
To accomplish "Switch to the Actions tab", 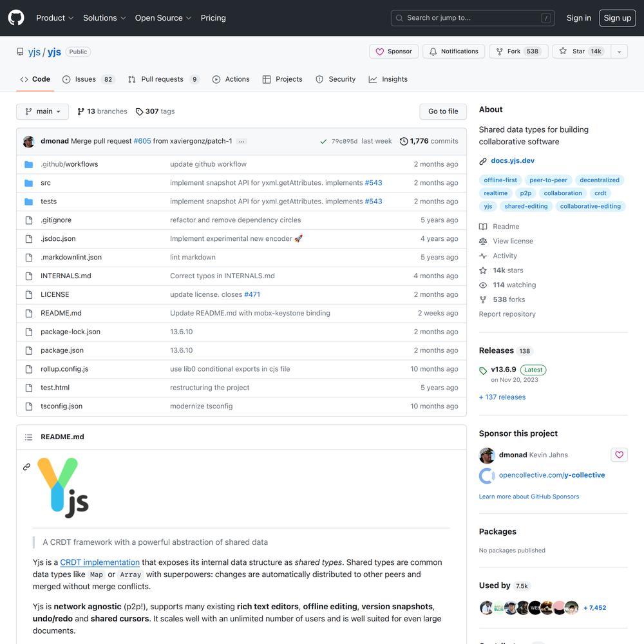I will click(231, 79).
